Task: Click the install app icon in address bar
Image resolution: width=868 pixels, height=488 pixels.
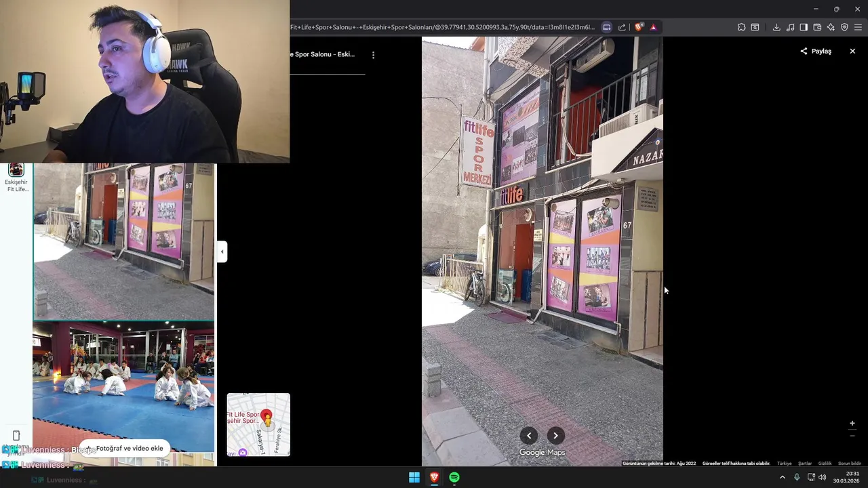Action: coord(607,27)
